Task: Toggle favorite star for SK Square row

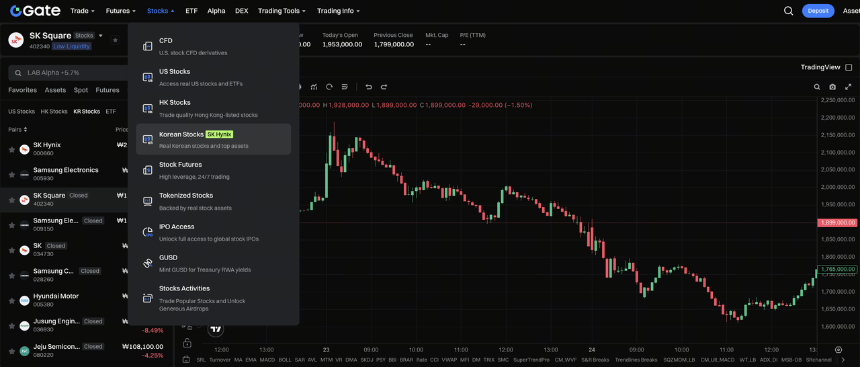Action: [12, 200]
